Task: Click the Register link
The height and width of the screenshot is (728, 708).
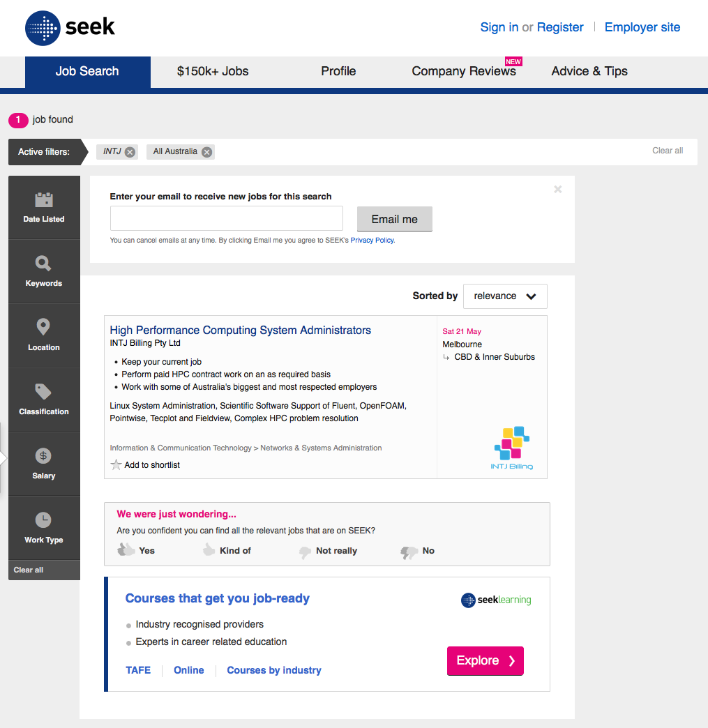Action: coord(560,27)
